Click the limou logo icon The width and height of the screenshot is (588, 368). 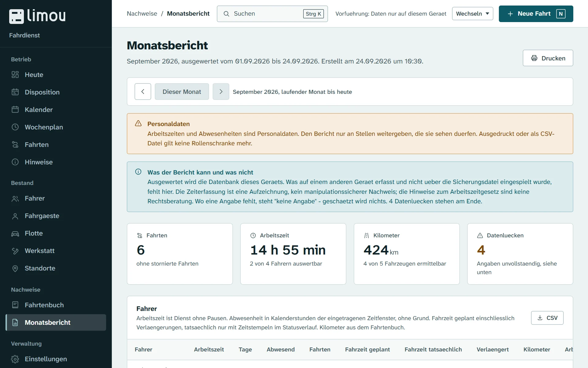(16, 16)
